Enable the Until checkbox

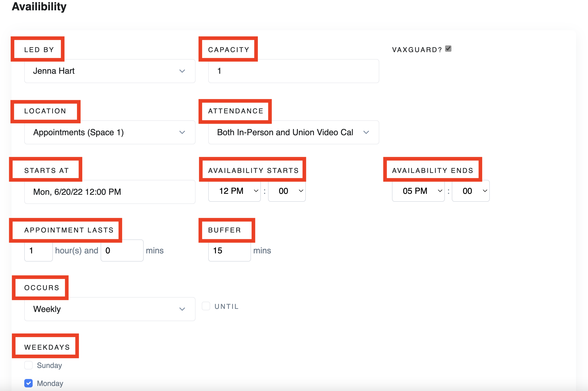pyautogui.click(x=206, y=306)
